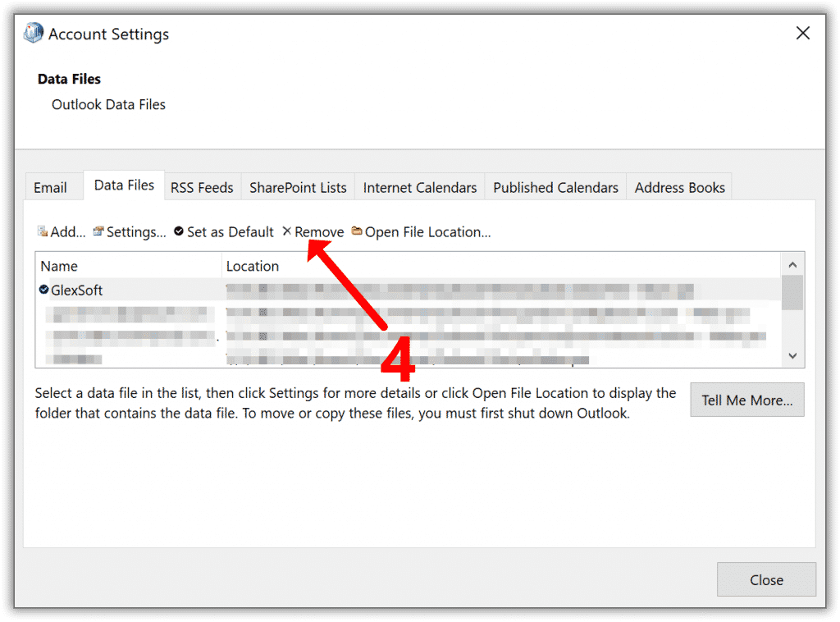Click the Account Settings title bar icon

click(34, 34)
